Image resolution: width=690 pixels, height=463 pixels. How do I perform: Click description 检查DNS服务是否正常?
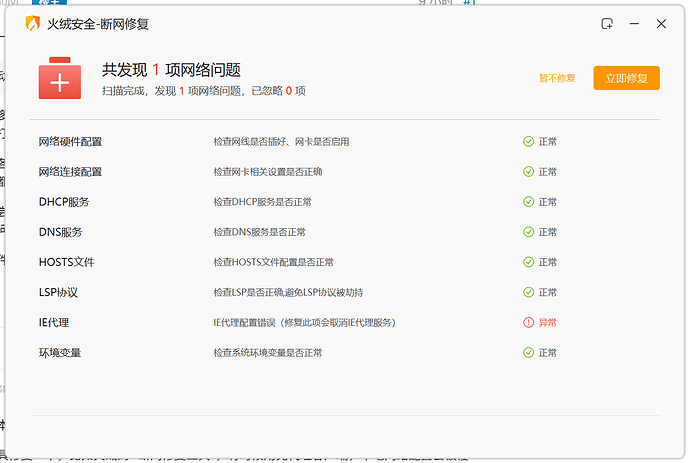point(260,232)
